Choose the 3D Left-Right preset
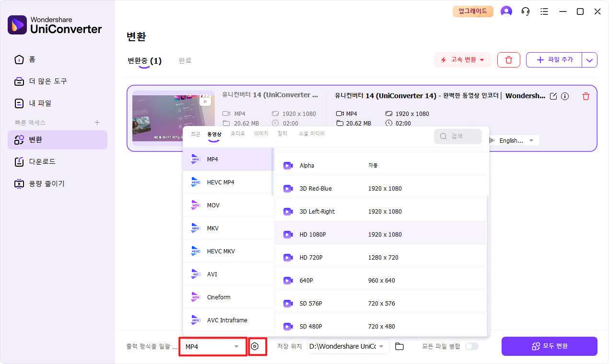 click(380, 212)
